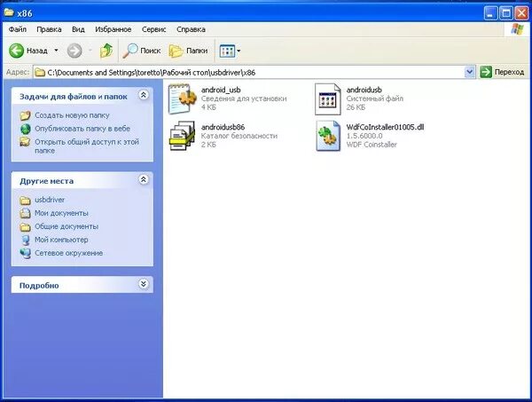532x402 pixels.
Task: Select the android_usb setup information file icon
Action: point(183,99)
